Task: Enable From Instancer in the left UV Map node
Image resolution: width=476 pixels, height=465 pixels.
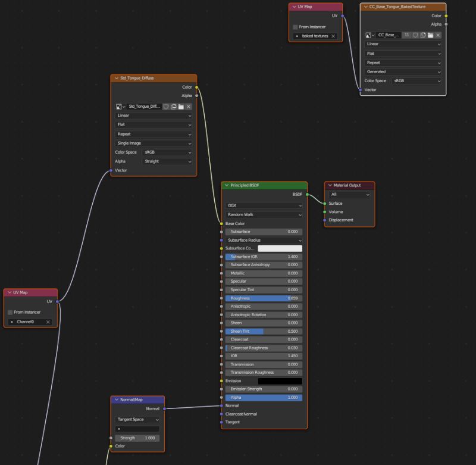Action: tap(10, 311)
